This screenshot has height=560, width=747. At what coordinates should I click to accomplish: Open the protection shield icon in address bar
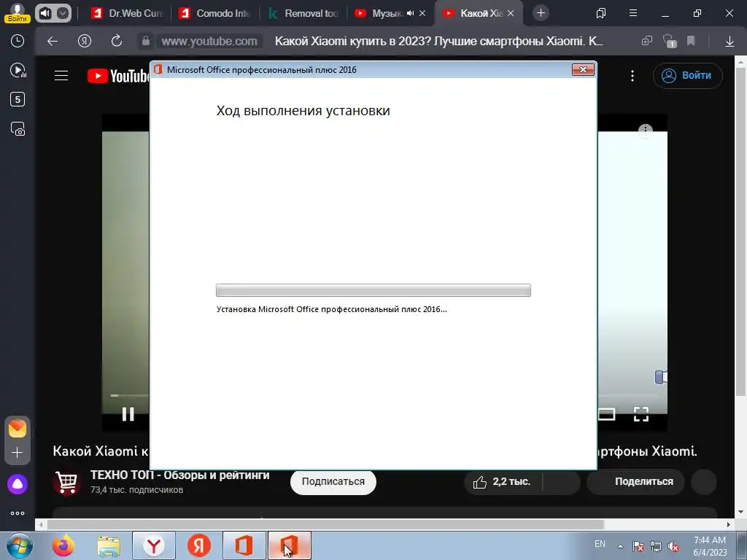tap(670, 41)
